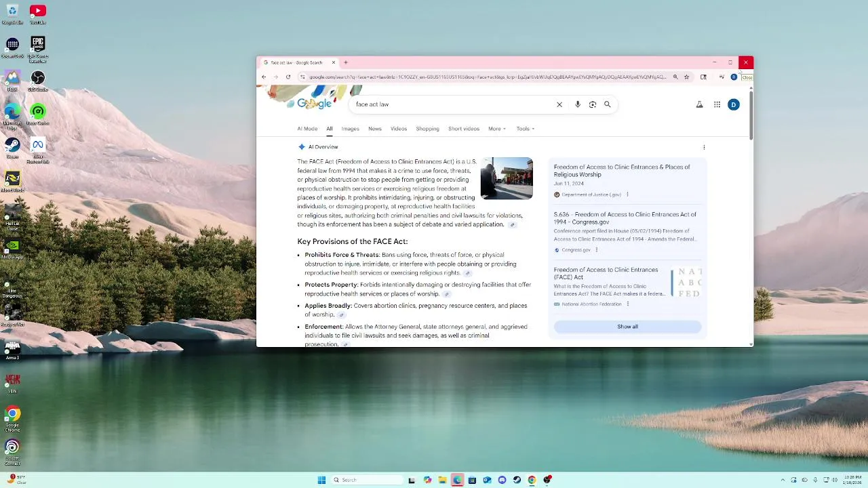The image size is (868, 488).
Task: Expand the Tools dropdown
Action: (526, 129)
